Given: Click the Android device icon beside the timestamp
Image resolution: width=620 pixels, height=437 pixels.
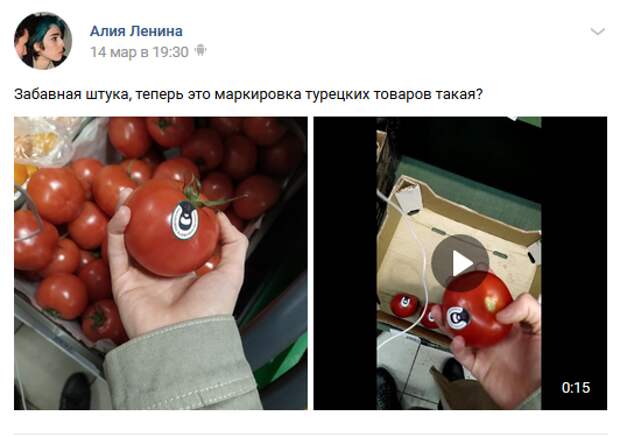Looking at the screenshot, I should [x=200, y=50].
